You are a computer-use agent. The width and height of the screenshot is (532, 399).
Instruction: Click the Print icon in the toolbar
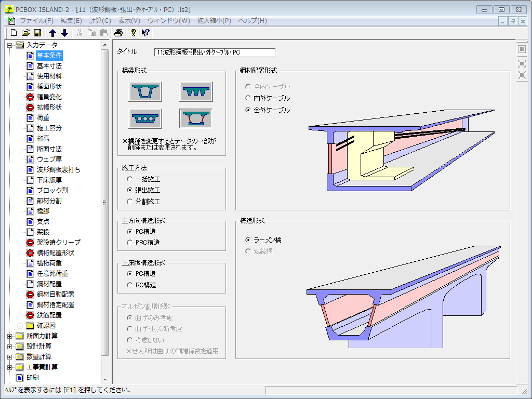pos(118,33)
